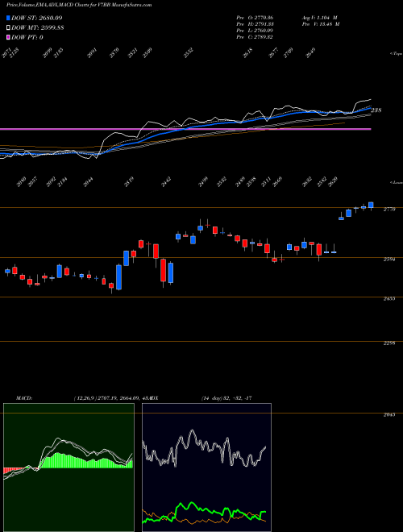Click the 'Pre H: 2791.33' high value
Image resolution: width=403 pixels, height=532 pixels.
(x=255, y=23)
